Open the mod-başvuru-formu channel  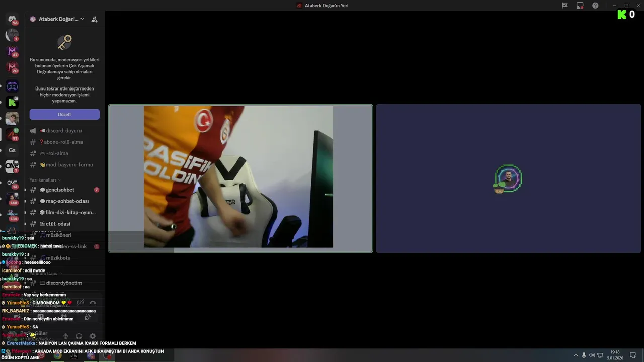64,165
